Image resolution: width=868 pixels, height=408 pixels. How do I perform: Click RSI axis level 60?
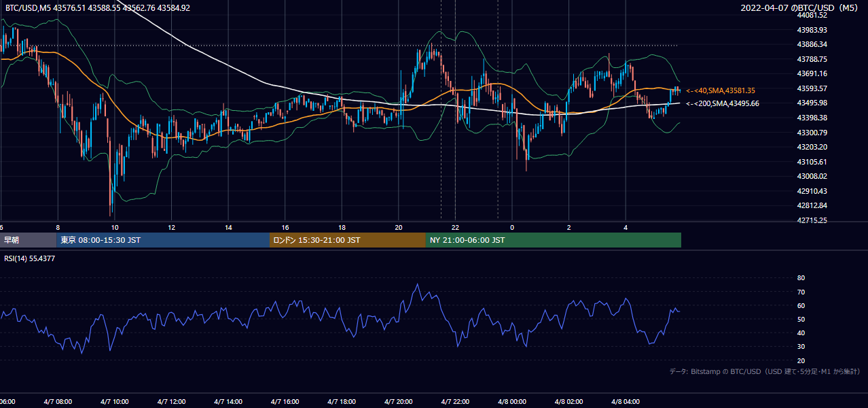[x=801, y=305]
